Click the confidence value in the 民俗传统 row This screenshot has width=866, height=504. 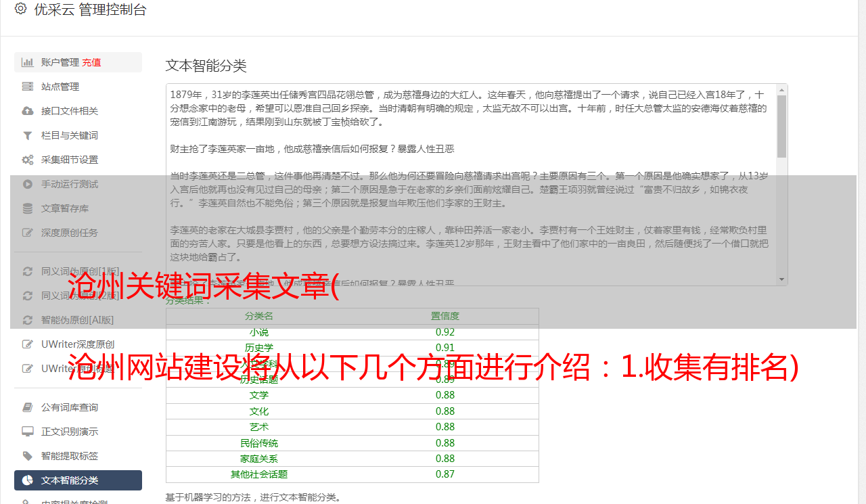(x=445, y=443)
